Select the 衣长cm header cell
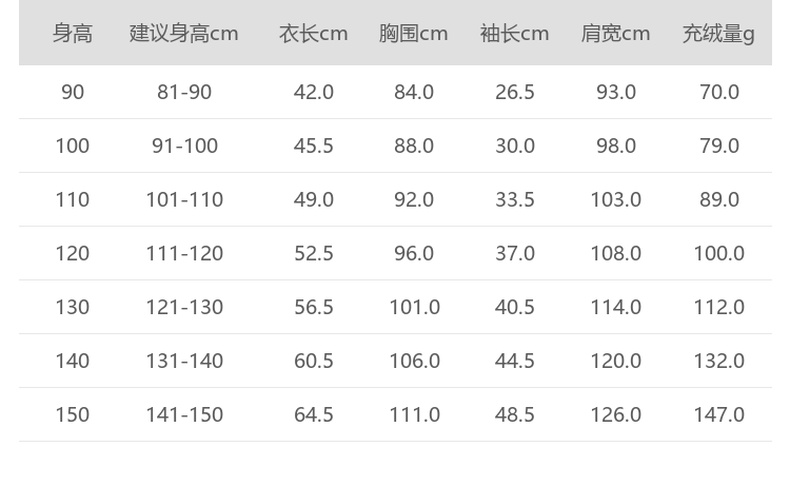 313,34
